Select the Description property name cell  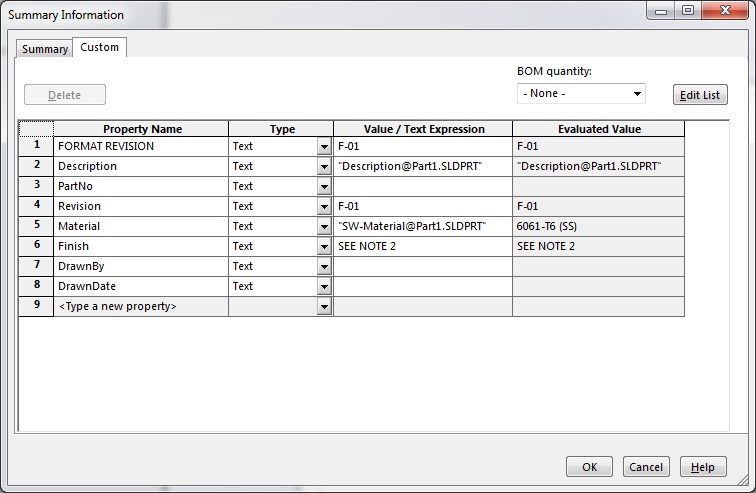click(141, 166)
